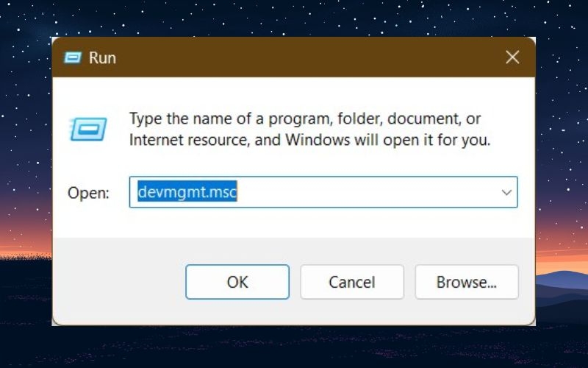Open file picker via the Browse... button
The height and width of the screenshot is (368, 588).
(x=467, y=282)
